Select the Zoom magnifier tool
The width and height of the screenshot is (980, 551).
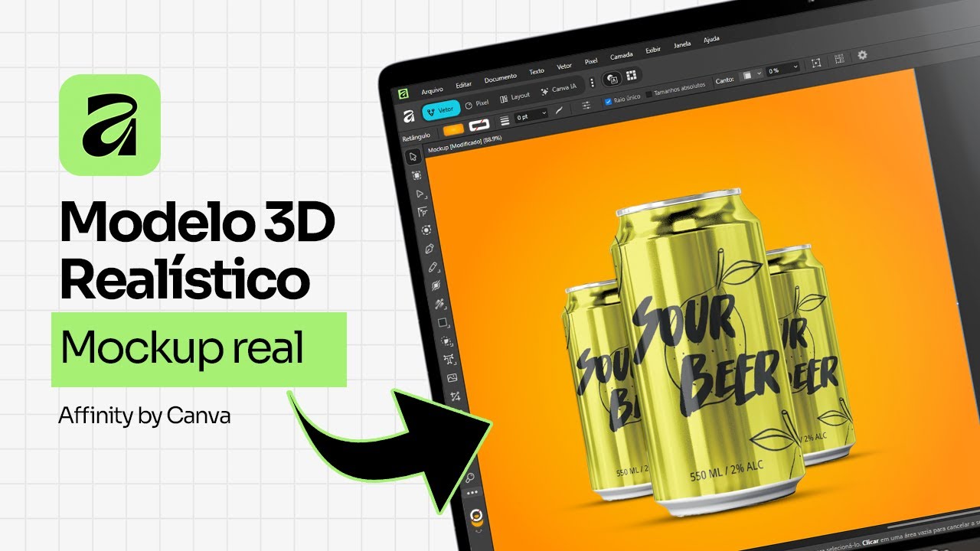click(x=470, y=478)
